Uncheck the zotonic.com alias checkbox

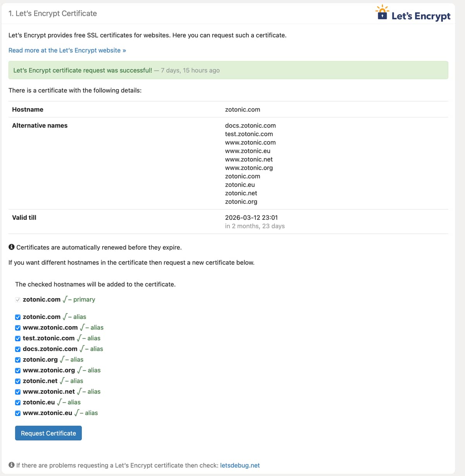(x=18, y=317)
